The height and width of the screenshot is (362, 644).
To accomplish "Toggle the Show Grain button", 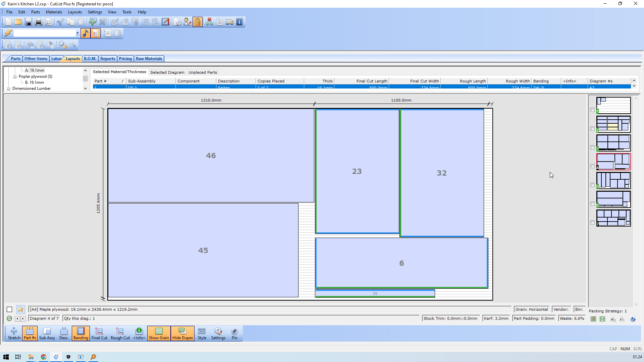I will (159, 334).
